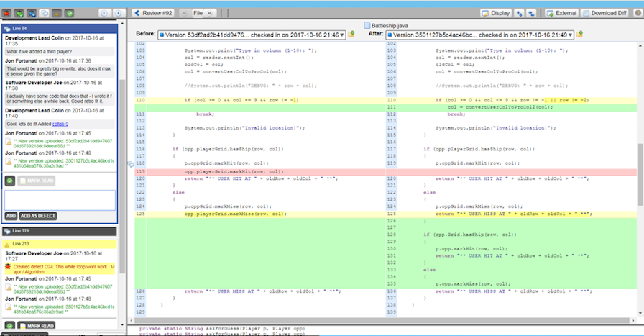
Task: Open the Display options menu
Action: 495,13
